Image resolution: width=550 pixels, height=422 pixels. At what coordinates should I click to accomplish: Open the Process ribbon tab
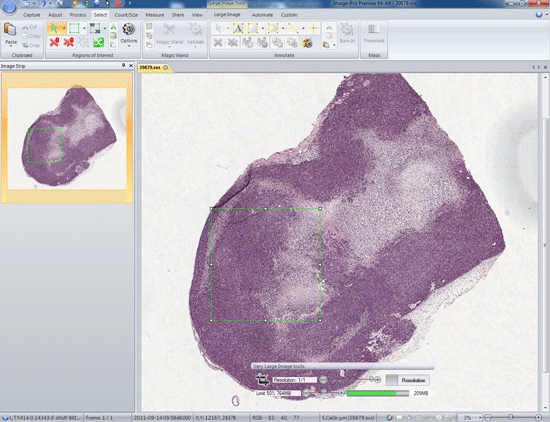click(78, 15)
